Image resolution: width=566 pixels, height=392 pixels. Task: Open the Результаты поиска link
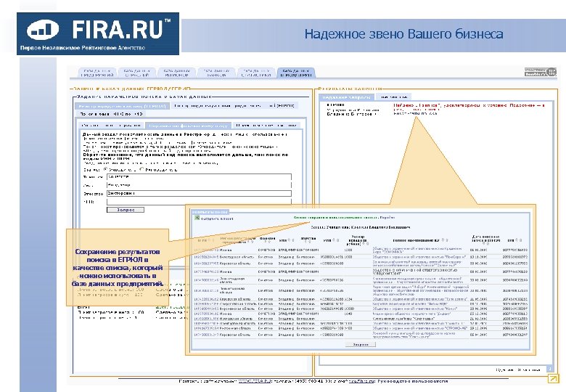415,113
